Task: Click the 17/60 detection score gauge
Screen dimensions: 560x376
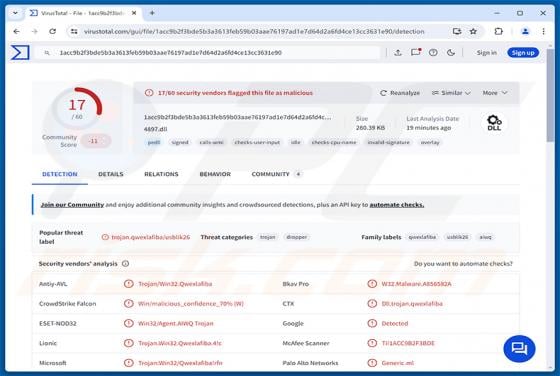Action: pos(77,108)
